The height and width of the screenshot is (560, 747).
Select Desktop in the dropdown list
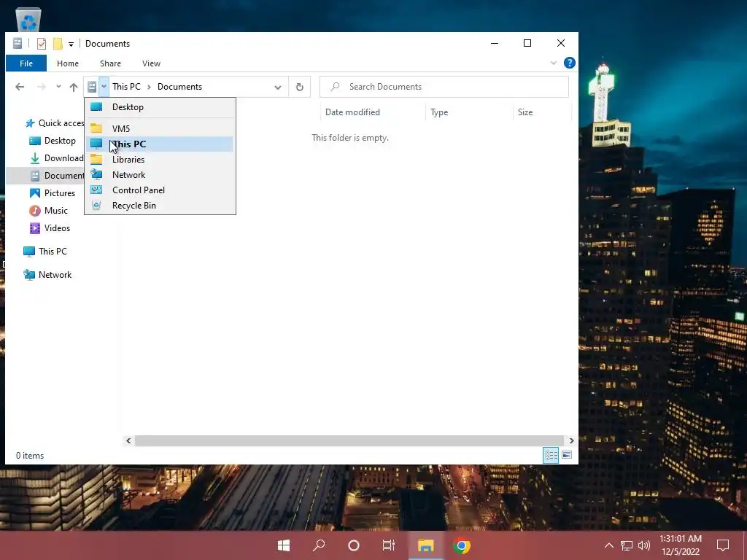pyautogui.click(x=160, y=107)
